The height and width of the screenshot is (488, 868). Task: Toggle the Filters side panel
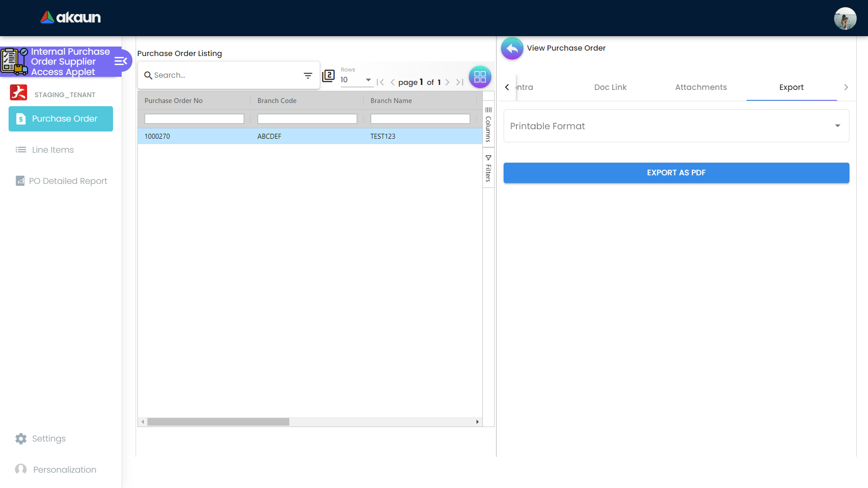tap(488, 168)
